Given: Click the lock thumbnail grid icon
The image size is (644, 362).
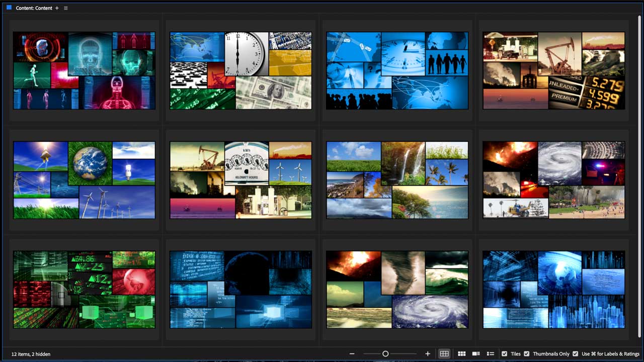Looking at the screenshot, I should click(444, 354).
